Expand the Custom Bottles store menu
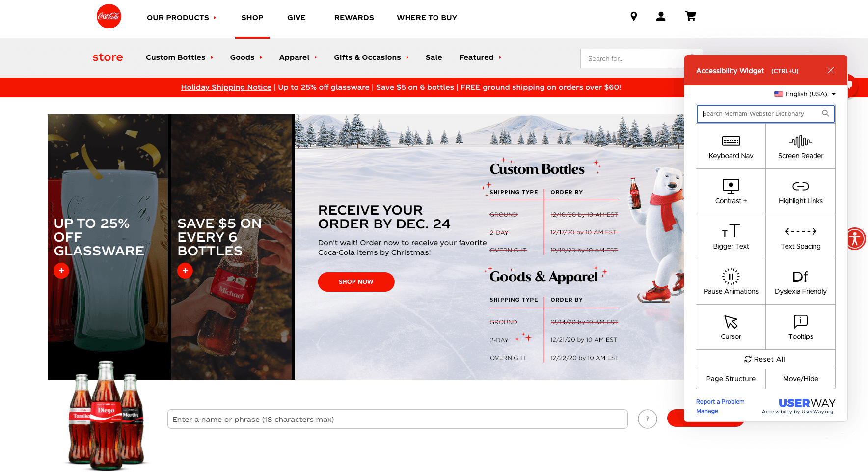The image size is (868, 476). [180, 57]
